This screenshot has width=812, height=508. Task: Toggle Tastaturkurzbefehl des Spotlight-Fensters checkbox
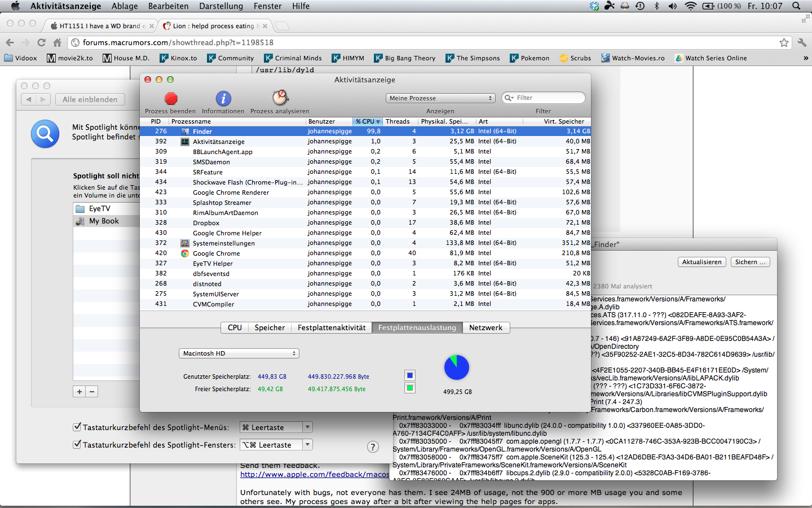[77, 444]
